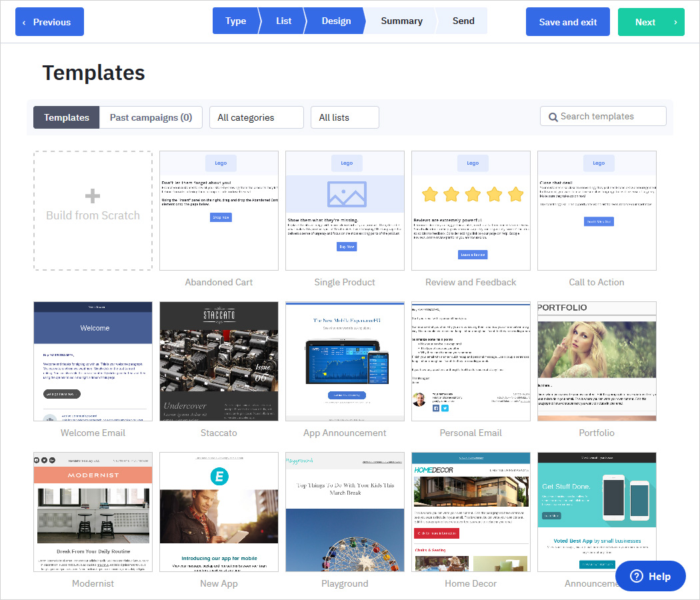This screenshot has width=700, height=600.
Task: Open the Staccato template
Action: [219, 361]
